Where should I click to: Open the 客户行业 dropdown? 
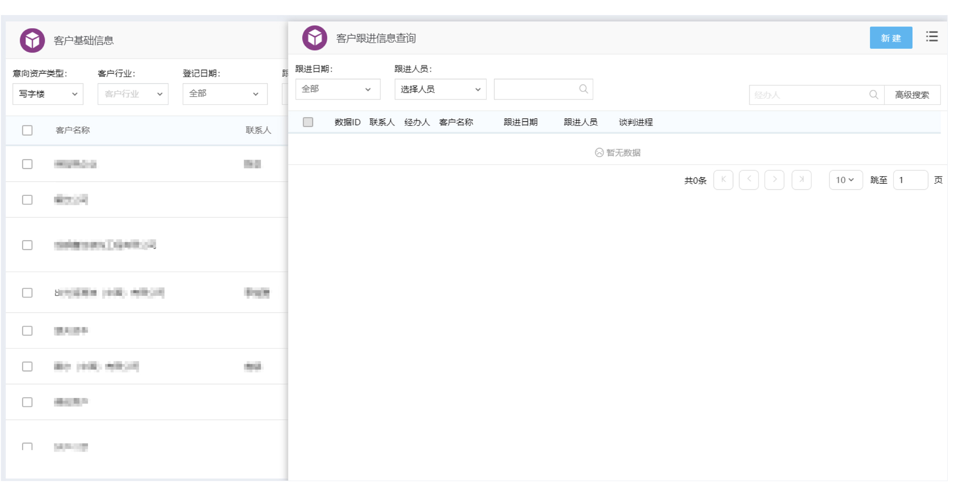[x=133, y=94]
